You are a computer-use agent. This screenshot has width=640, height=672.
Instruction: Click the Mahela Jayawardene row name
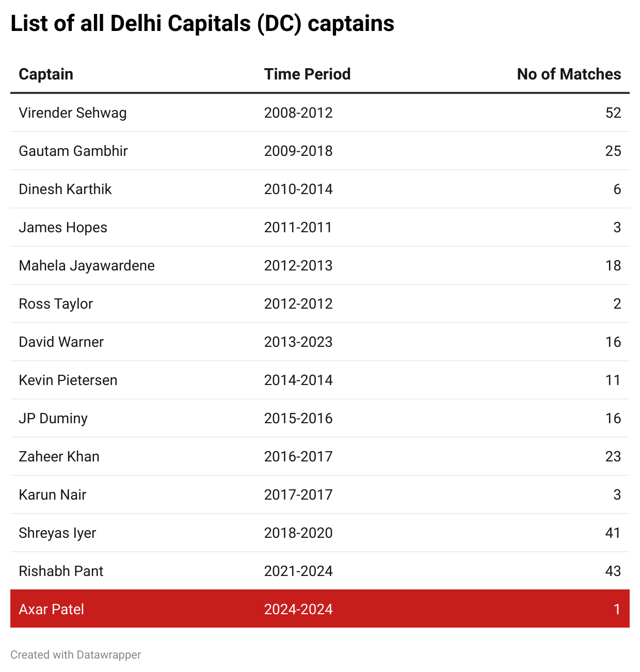point(87,266)
